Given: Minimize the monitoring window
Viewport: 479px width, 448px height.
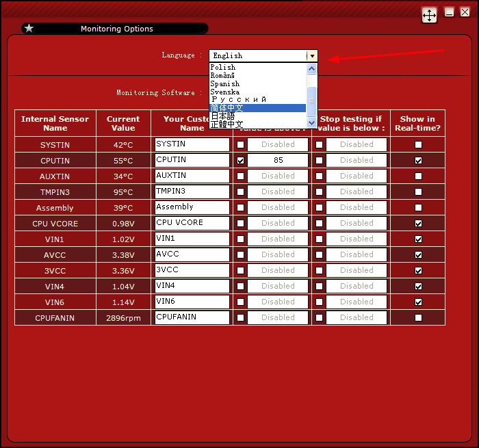Looking at the screenshot, I should 450,12.
